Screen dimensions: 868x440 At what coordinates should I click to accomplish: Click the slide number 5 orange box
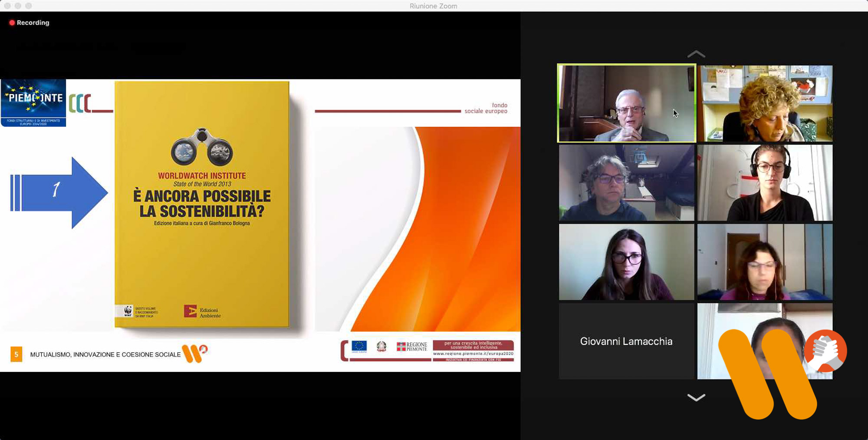(16, 354)
